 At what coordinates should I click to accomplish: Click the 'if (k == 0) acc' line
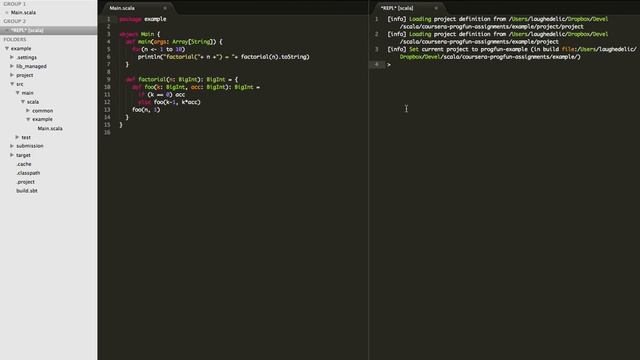pos(161,95)
